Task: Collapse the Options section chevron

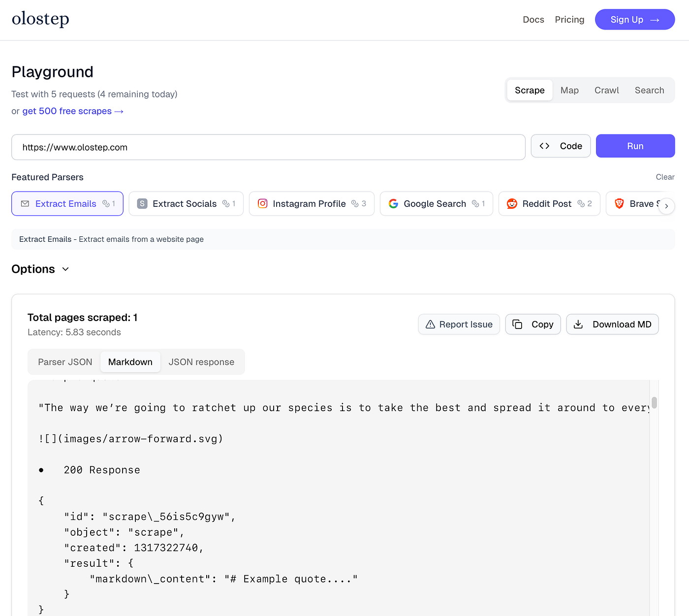Action: tap(65, 269)
